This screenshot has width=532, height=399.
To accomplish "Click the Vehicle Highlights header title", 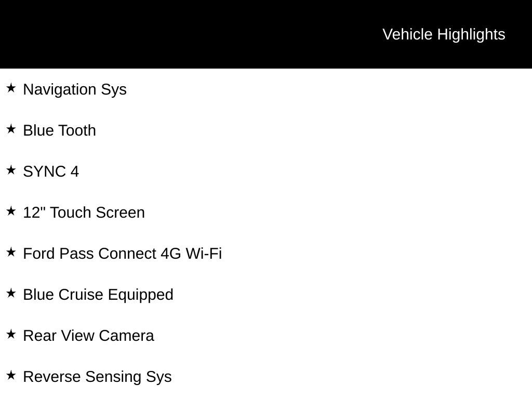I will coord(444,34).
